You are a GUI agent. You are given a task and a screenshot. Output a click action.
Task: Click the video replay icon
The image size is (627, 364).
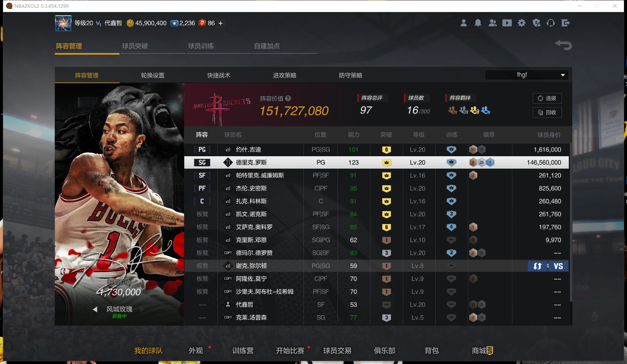click(507, 23)
